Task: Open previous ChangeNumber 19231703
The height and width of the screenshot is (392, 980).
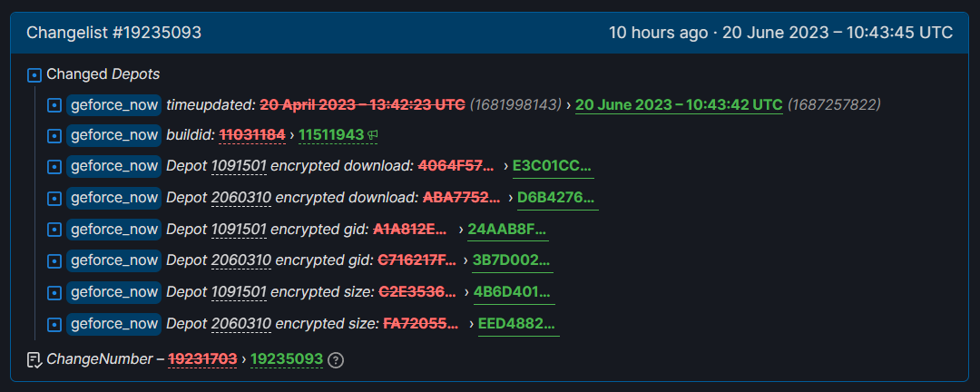Action: [x=203, y=358]
